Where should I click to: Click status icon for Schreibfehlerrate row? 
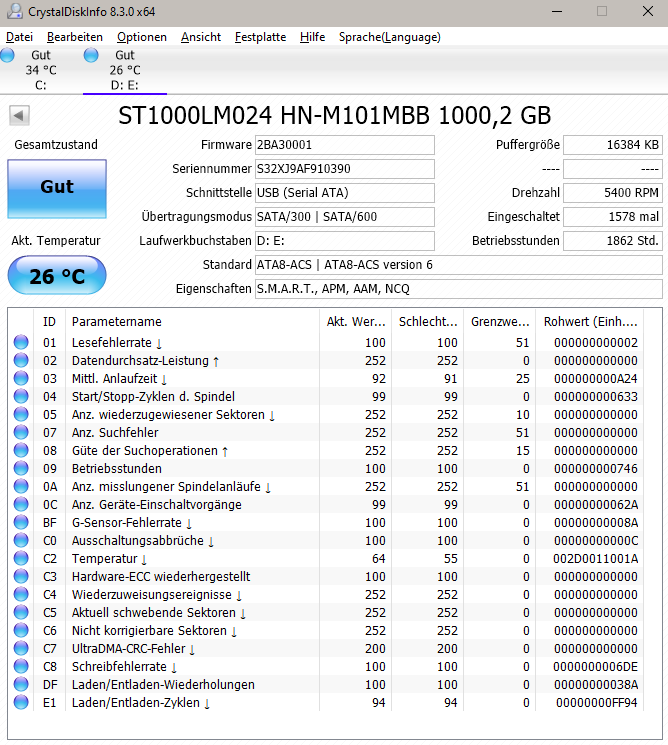(21, 666)
